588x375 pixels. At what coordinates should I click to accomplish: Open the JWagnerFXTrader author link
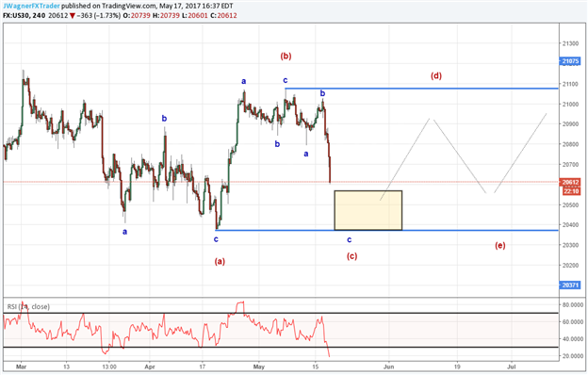pyautogui.click(x=31, y=6)
